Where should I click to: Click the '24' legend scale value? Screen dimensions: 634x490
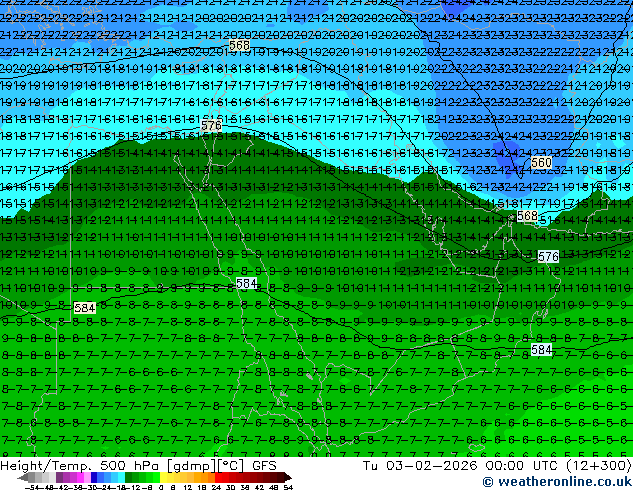pyautogui.click(x=216, y=488)
